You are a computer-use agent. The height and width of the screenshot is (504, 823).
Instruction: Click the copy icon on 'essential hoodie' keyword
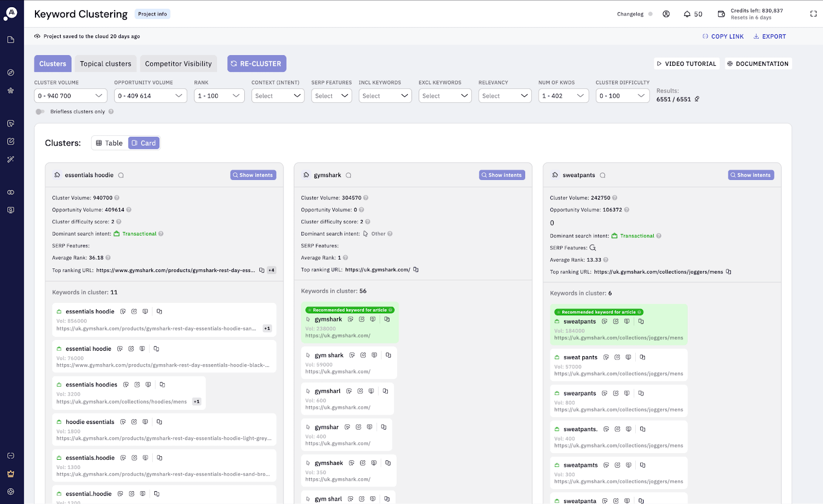[x=156, y=349]
